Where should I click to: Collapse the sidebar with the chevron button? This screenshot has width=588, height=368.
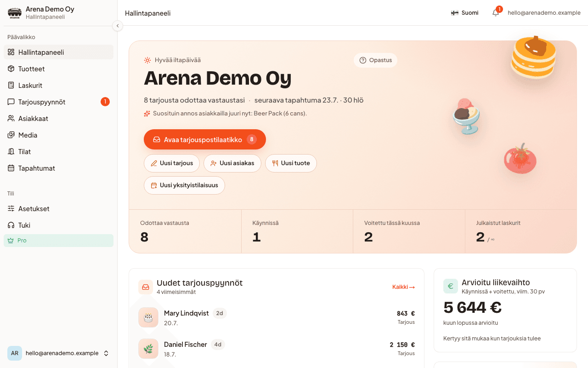[x=118, y=26]
